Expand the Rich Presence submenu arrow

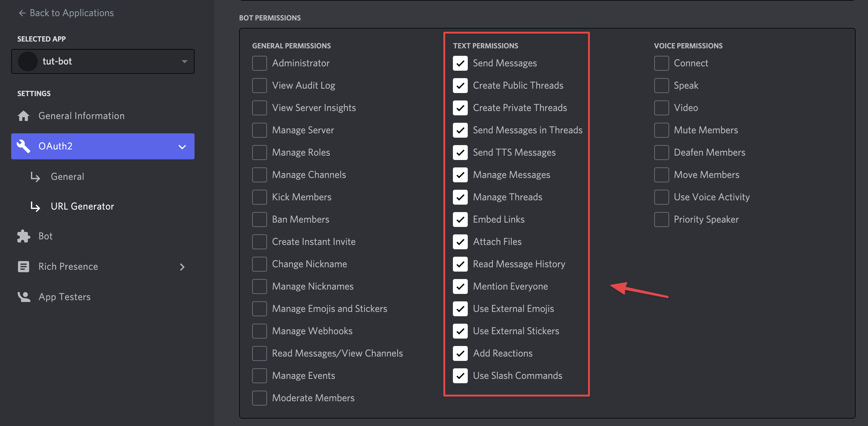(182, 267)
